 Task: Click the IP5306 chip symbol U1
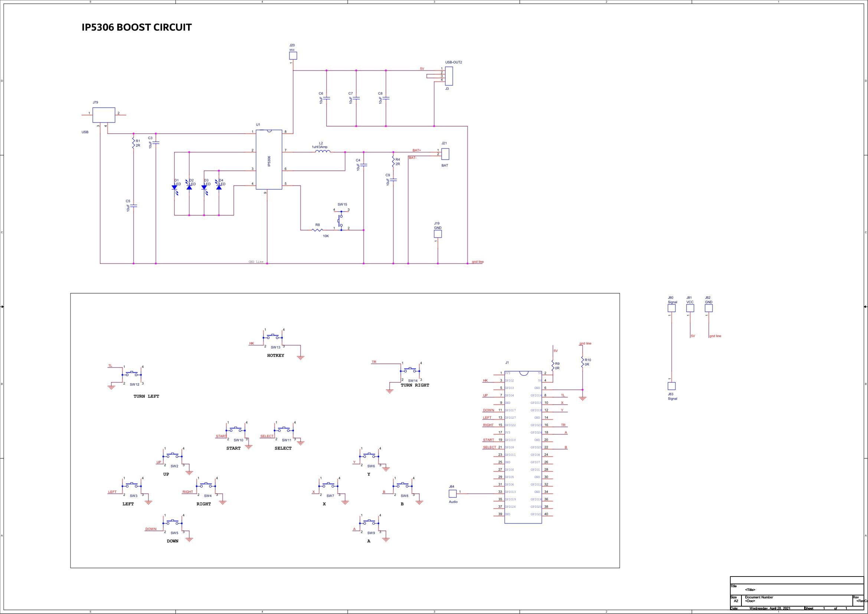pos(269,160)
